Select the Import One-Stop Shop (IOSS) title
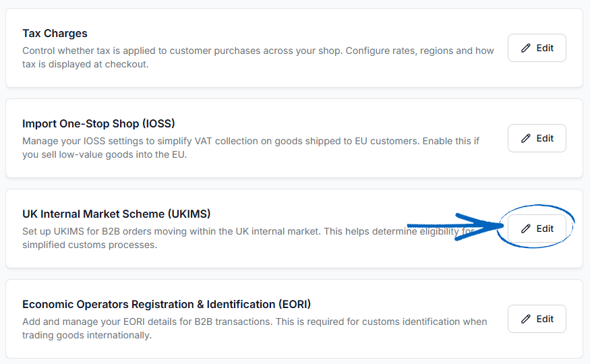The image size is (590, 364). [98, 124]
